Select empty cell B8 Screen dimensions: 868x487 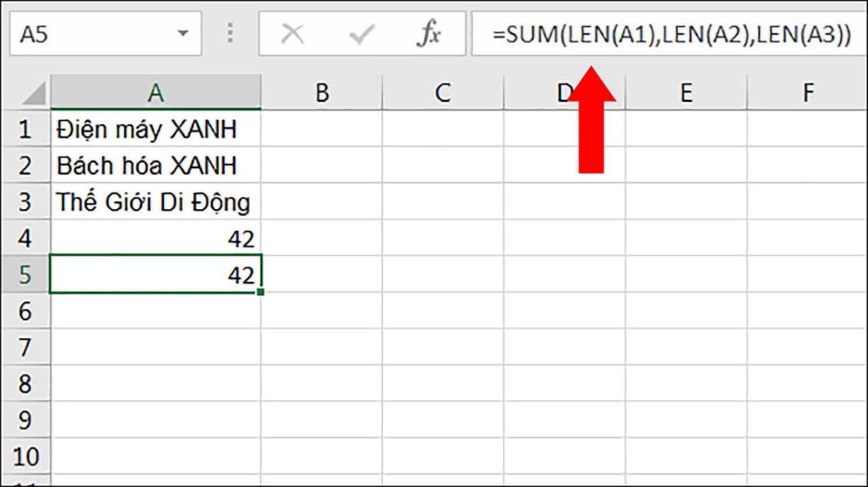[x=322, y=383]
